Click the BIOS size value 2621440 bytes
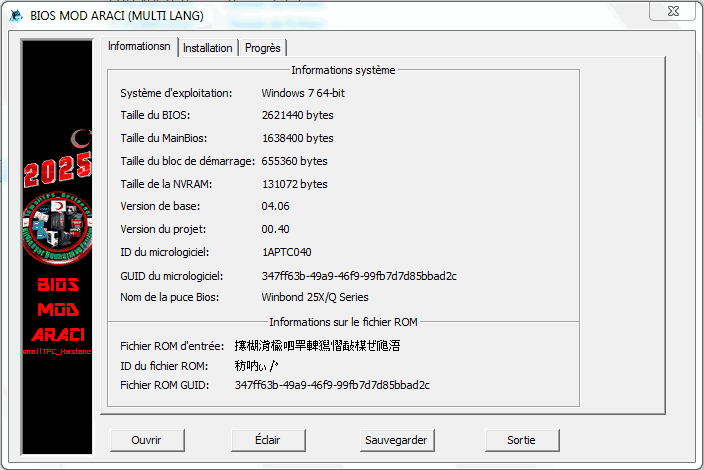This screenshot has height=470, width=704. point(297,116)
